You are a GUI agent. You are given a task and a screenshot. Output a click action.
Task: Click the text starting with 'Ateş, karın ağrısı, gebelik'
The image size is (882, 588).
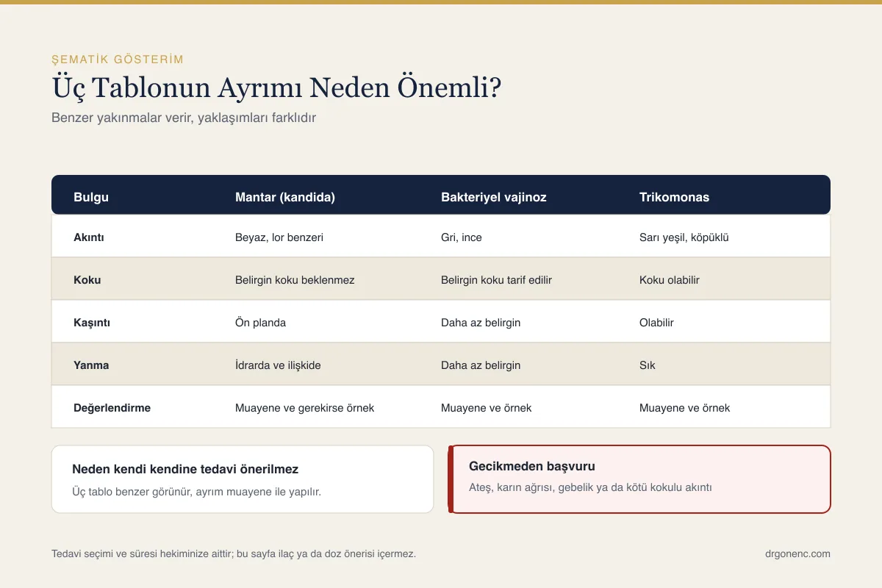pyautogui.click(x=590, y=487)
